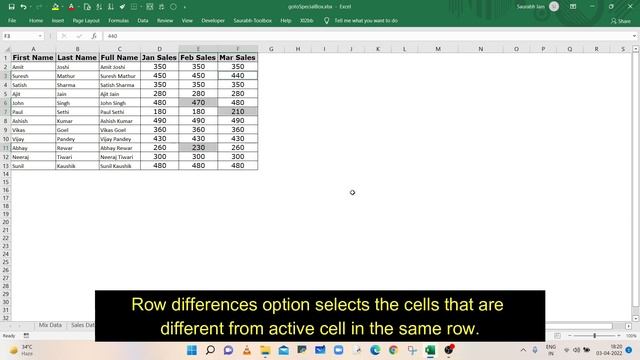This screenshot has height=360, width=640.
Task: Select row 14 header
Action: 6,174
